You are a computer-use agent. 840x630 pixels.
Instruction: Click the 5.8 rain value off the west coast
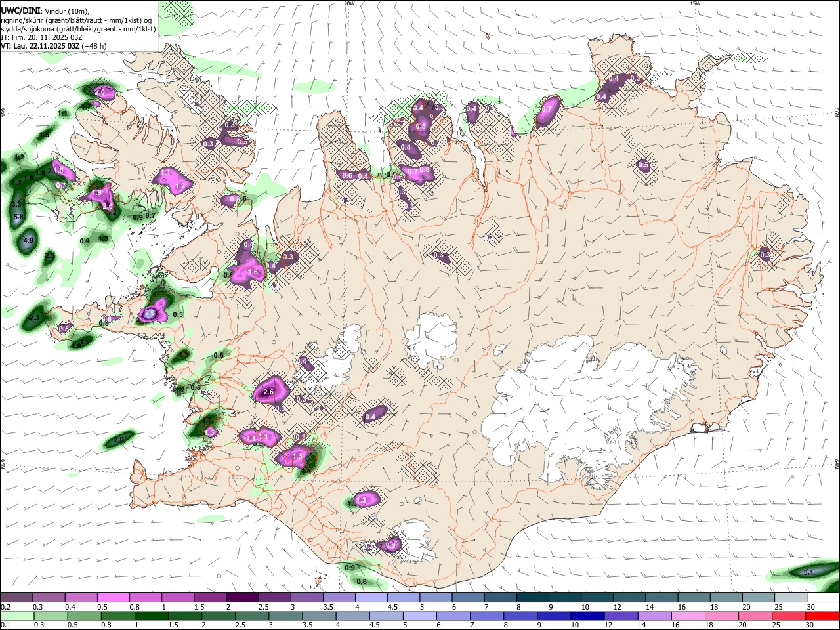18,217
